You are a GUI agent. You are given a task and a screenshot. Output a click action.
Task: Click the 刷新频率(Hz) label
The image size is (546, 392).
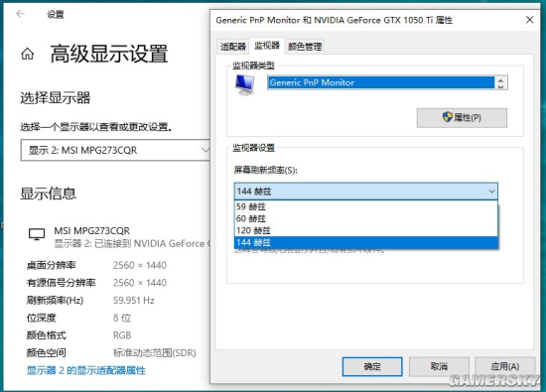pos(55,300)
